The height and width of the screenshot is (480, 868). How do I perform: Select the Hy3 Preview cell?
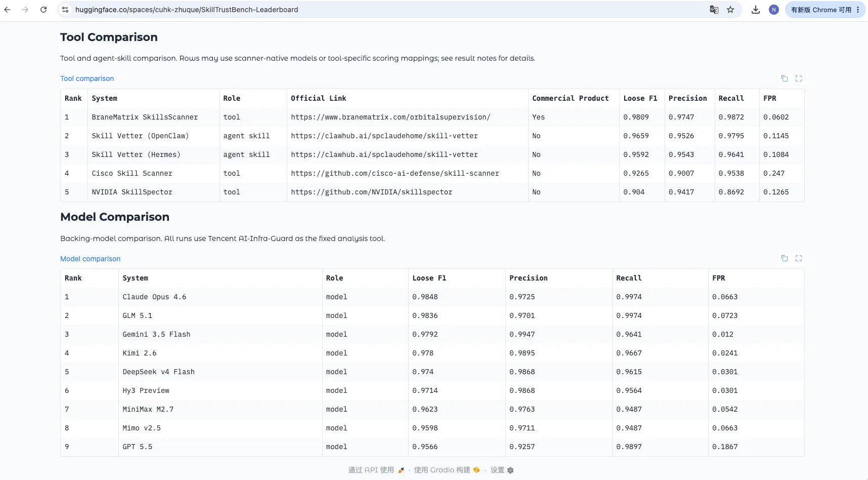pos(221,390)
